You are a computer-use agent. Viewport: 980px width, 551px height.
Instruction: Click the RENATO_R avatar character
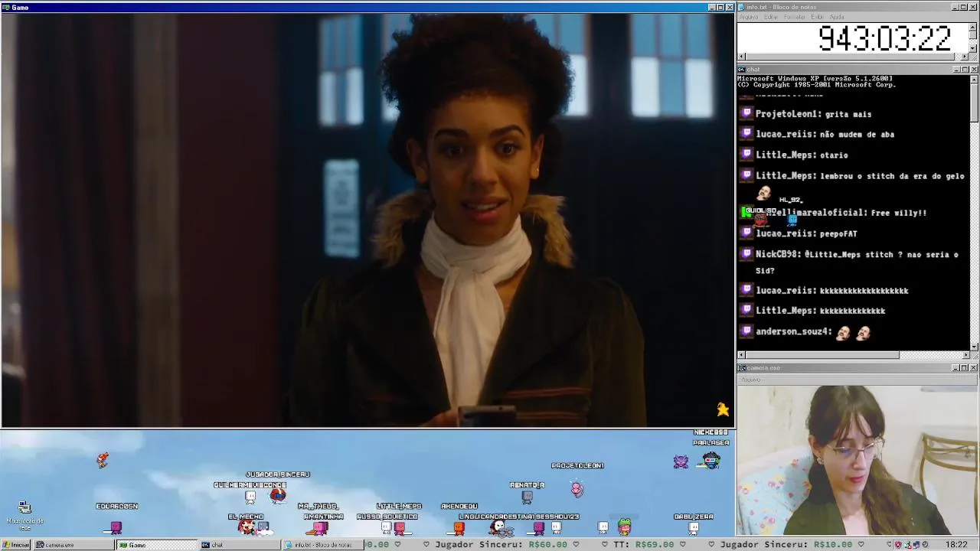[527, 497]
